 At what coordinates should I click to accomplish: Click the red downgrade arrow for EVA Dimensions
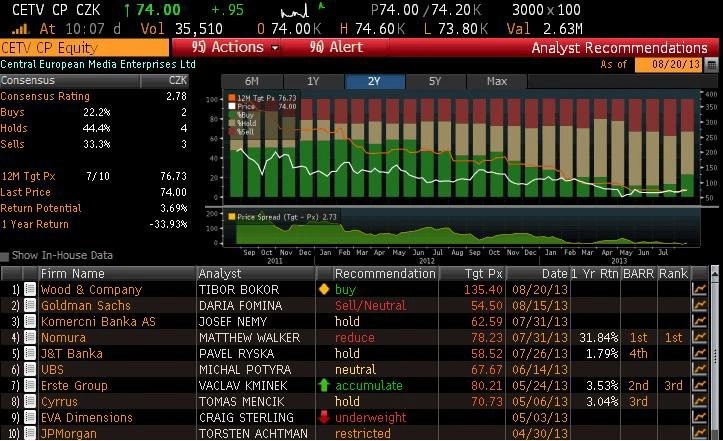[x=324, y=417]
